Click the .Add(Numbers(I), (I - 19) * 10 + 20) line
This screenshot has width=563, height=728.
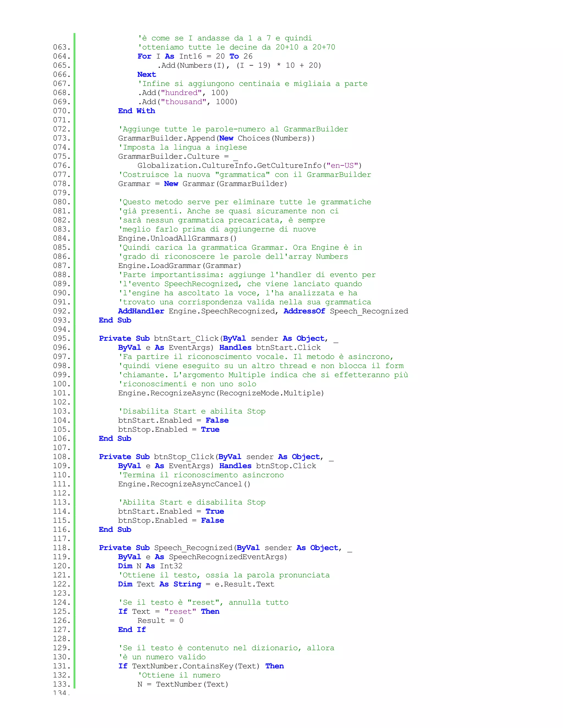(239, 65)
